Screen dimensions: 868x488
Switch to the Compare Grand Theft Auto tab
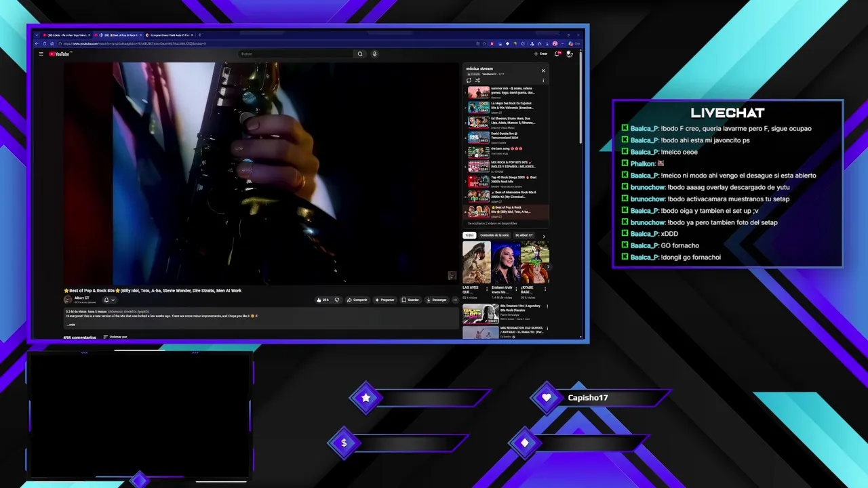170,35
